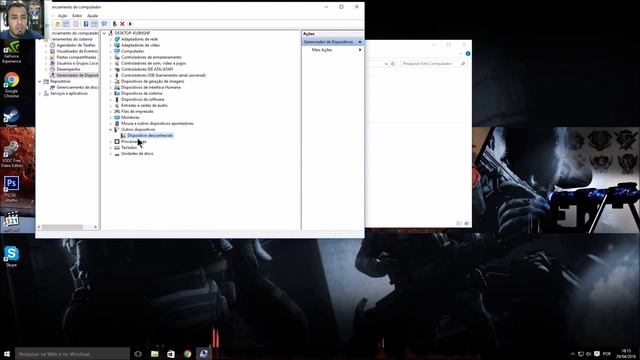
Task: Select Dispositivo desconhecido device entry
Action: 150,136
